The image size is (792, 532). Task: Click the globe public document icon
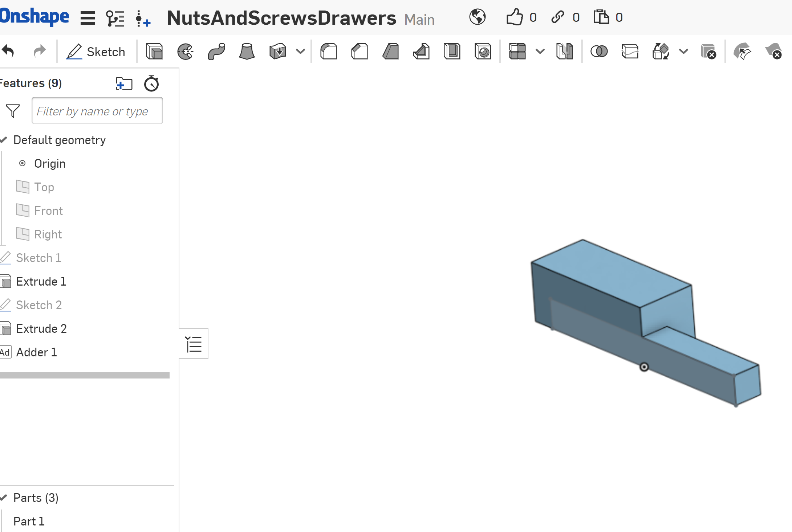coord(477,17)
